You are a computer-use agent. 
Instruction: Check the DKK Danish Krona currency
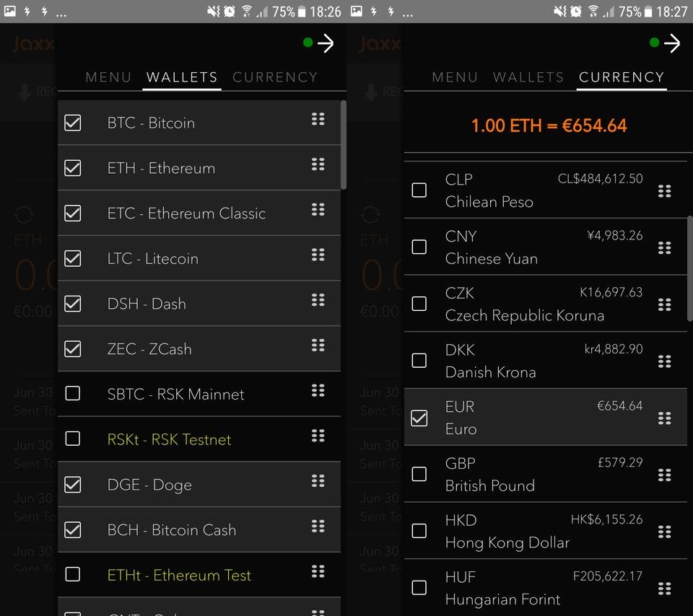(419, 361)
